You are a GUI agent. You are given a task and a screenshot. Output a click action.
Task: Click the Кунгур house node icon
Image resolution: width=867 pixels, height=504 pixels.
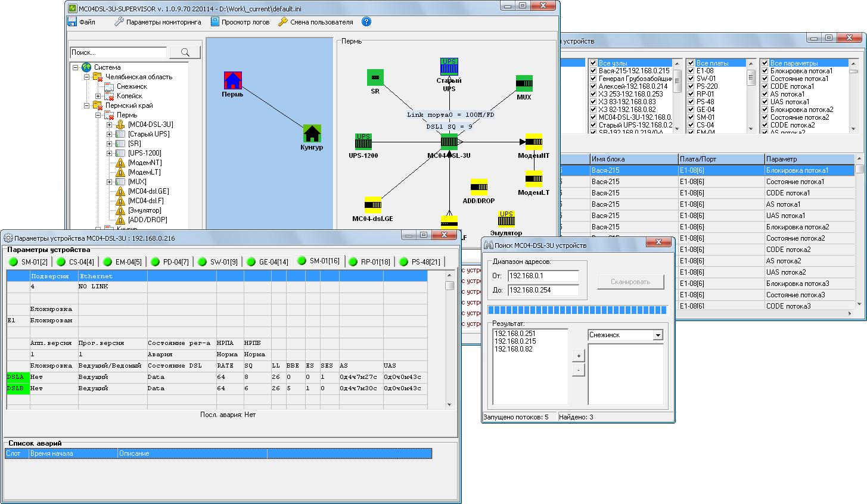point(312,133)
